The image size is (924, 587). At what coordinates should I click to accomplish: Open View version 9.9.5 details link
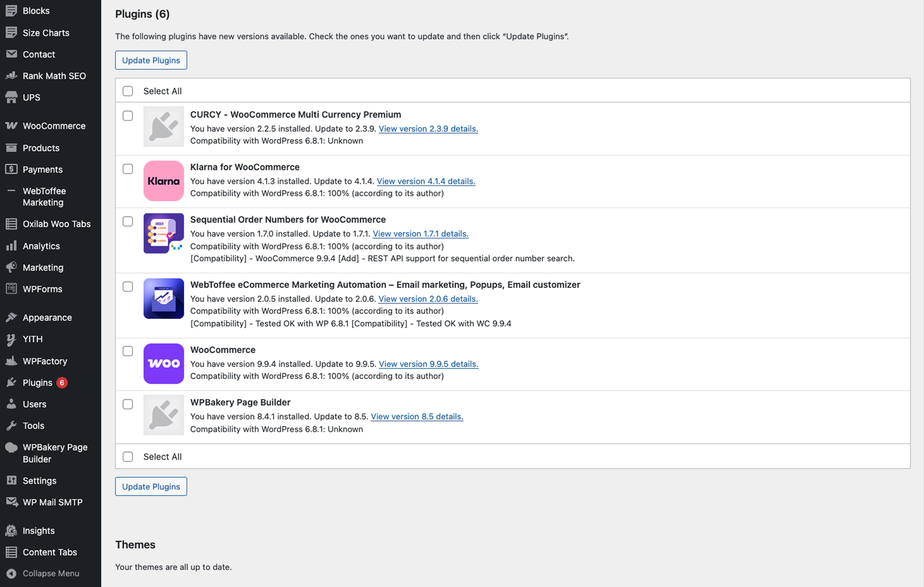pos(429,364)
